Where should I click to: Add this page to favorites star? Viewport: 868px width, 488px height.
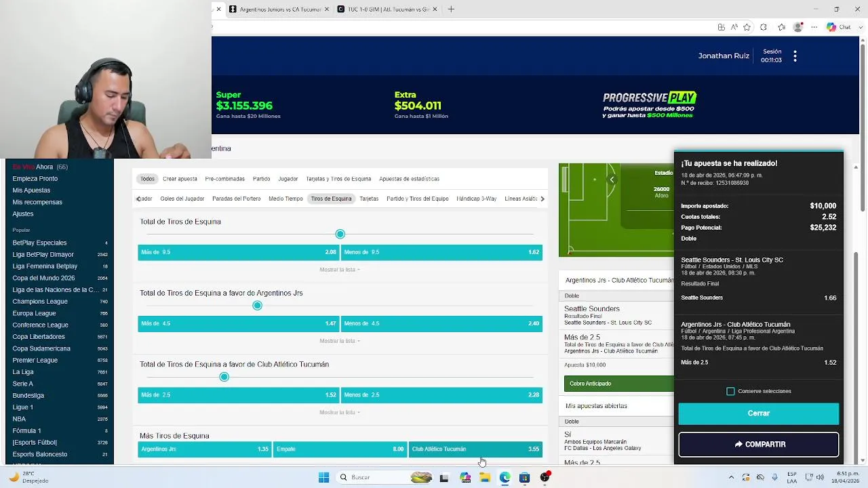pyautogui.click(x=747, y=27)
